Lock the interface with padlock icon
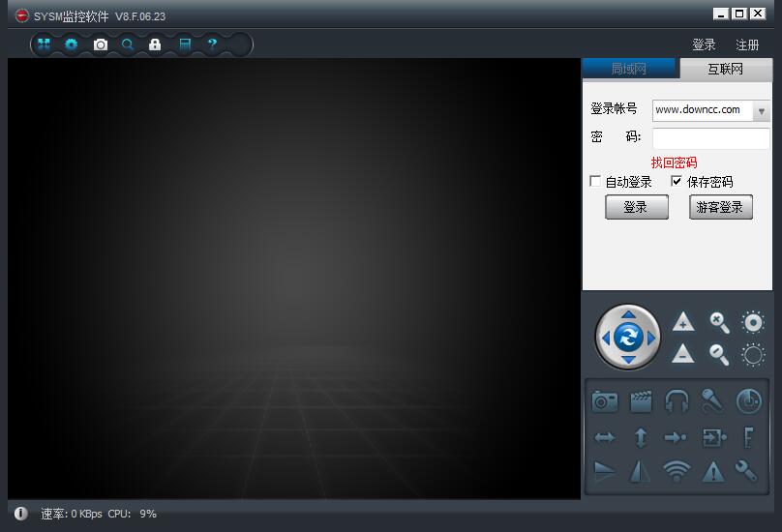782x532 pixels. point(155,44)
